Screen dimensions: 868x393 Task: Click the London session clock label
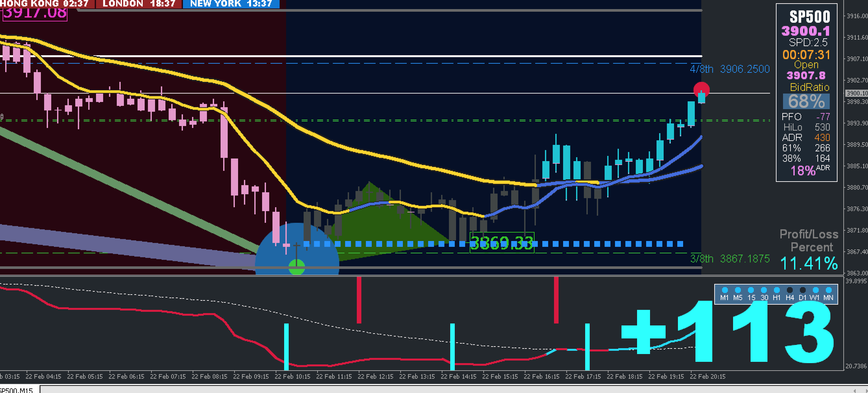139,4
